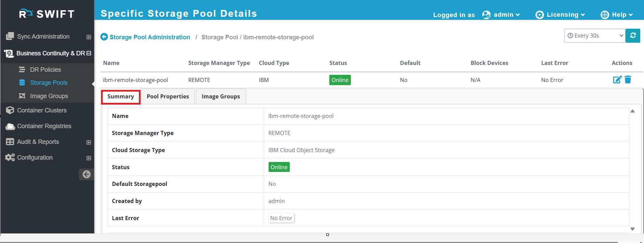Click the Container Registries cloud icon
The width and height of the screenshot is (644, 243).
point(10,126)
